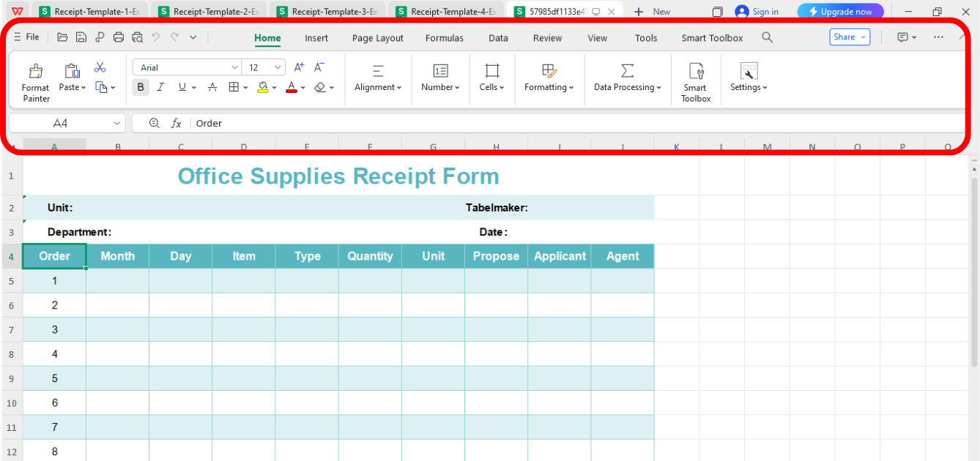Switch to the Insert ribbon tab
Screen dimensions: 980x461
coord(316,38)
